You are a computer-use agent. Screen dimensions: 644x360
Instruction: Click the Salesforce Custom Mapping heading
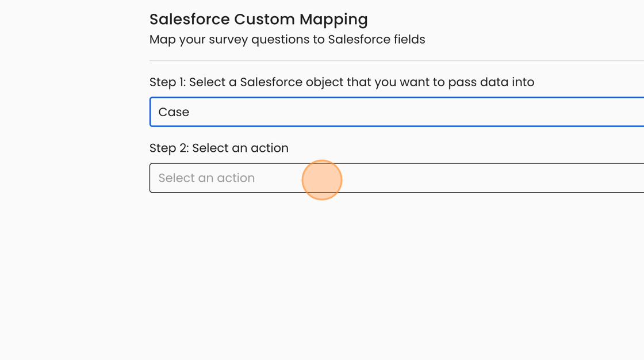(258, 19)
